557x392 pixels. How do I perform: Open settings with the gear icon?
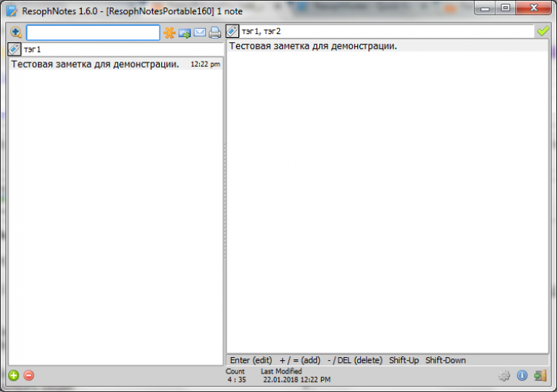pyautogui.click(x=504, y=376)
